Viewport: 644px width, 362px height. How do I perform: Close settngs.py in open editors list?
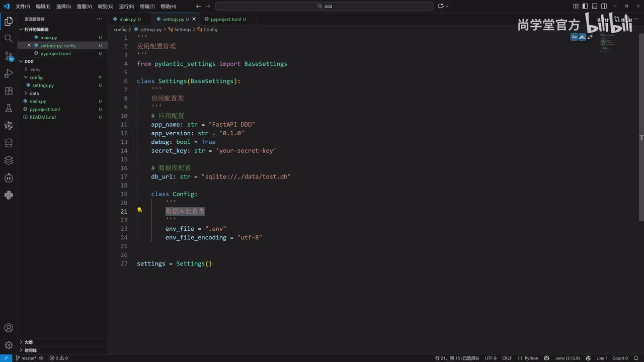(x=29, y=45)
